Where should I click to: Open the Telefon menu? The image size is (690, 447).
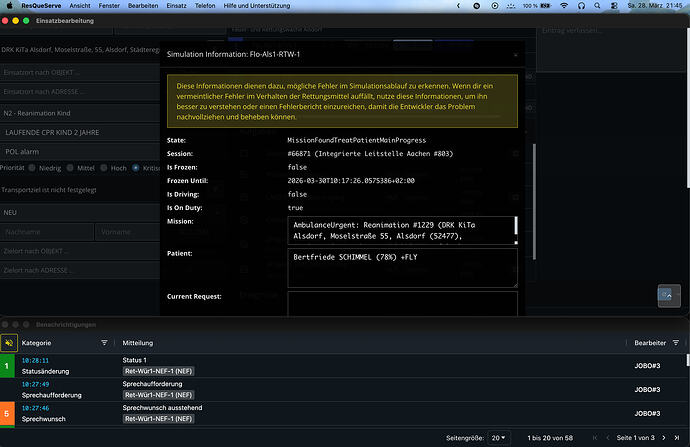[205, 6]
